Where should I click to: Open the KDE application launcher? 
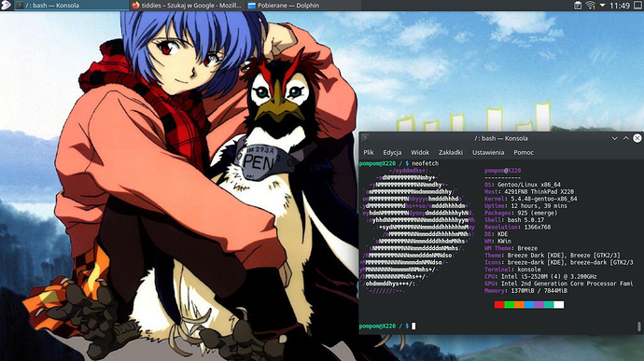point(6,6)
